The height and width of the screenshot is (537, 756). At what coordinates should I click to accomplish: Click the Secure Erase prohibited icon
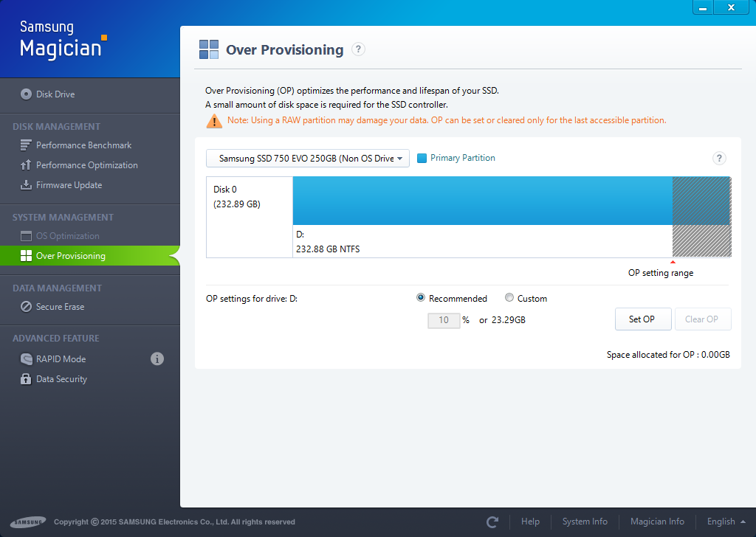click(26, 307)
